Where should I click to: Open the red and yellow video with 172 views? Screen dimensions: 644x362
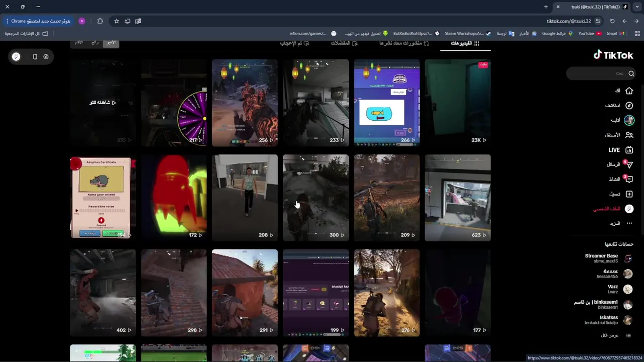pyautogui.click(x=174, y=198)
